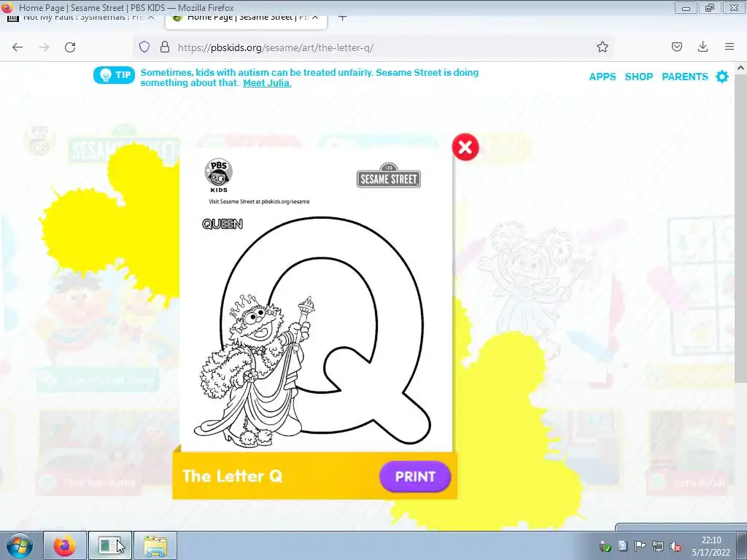Open the Firefox hamburger menu
The width and height of the screenshot is (747, 560).
(729, 47)
